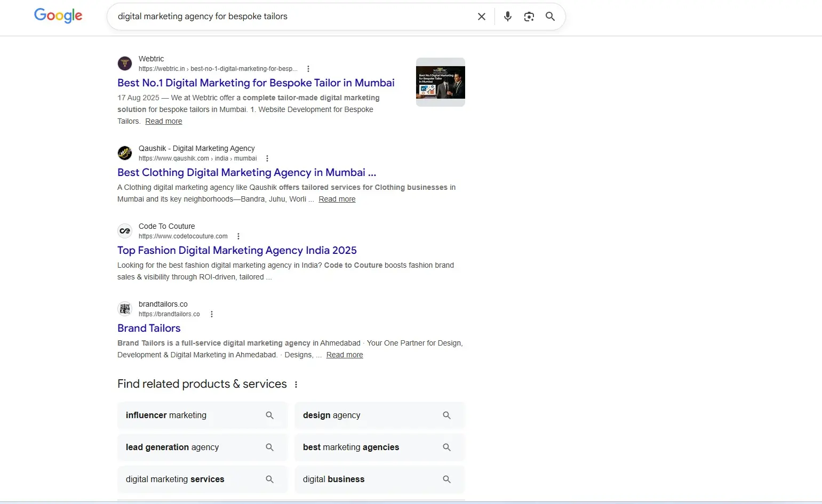This screenshot has height=504, width=822.
Task: Click the search magnifier icon
Action: (x=550, y=17)
